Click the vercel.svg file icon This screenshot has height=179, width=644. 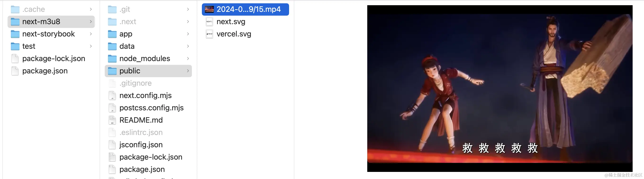(x=209, y=34)
